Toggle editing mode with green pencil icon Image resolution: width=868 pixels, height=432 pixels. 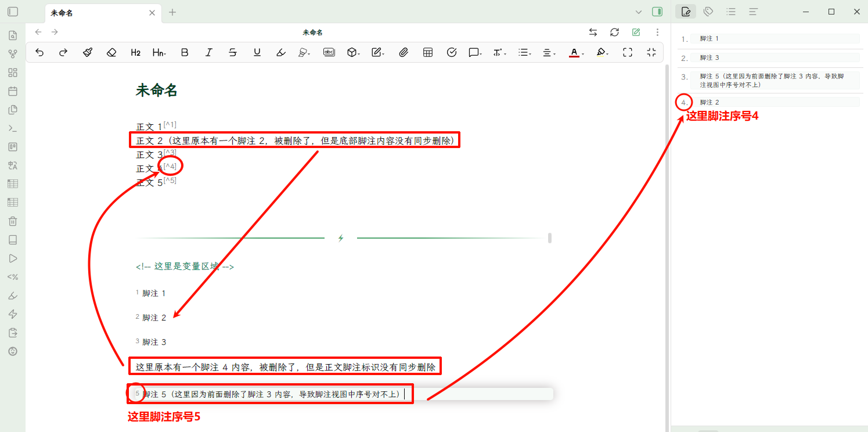coord(636,33)
